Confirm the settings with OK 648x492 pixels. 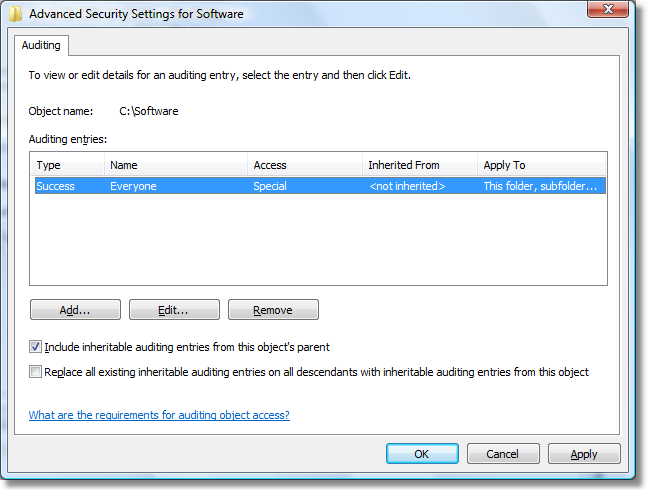coord(422,454)
